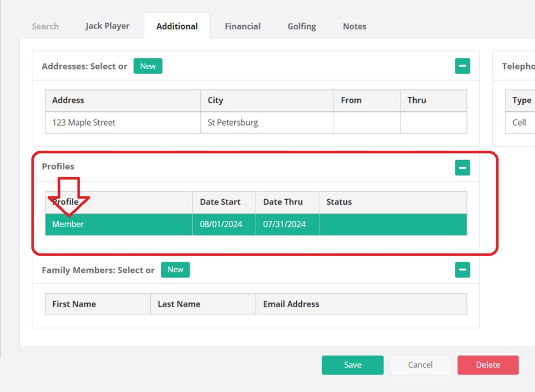The height and width of the screenshot is (392, 535).
Task: Click the Status column header
Action: [393, 202]
